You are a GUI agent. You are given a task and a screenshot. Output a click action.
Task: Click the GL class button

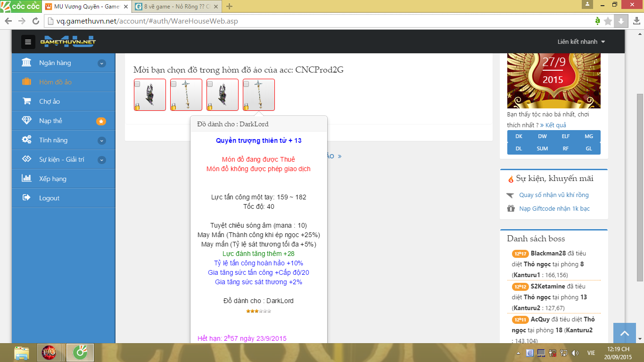[589, 148]
